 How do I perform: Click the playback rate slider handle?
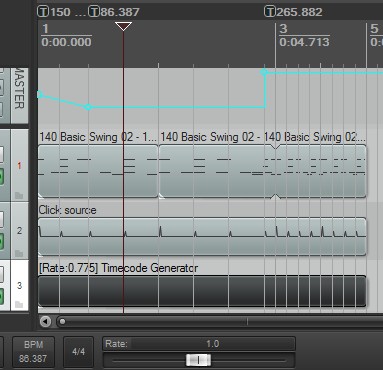coord(198,360)
